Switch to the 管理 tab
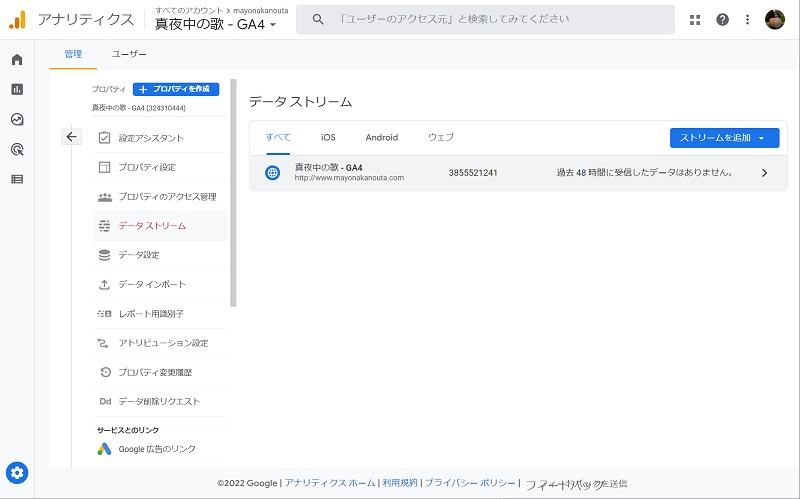Image resolution: width=800 pixels, height=499 pixels. [x=73, y=54]
